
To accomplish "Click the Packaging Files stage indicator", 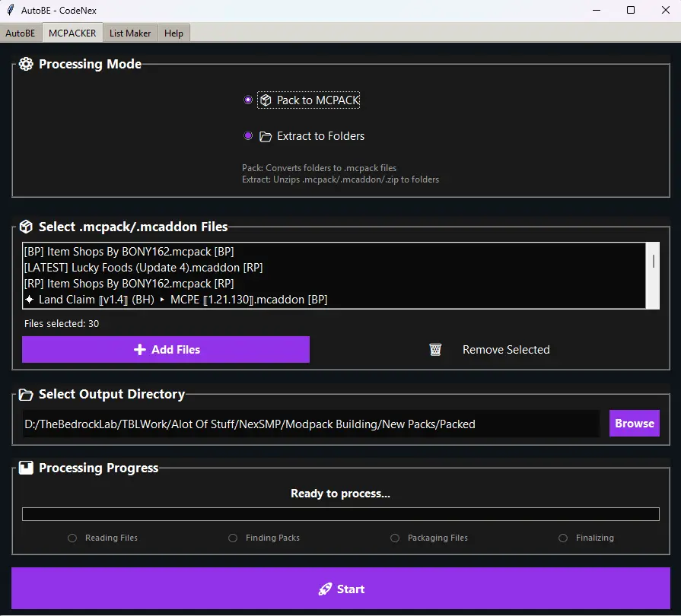I will click(395, 538).
